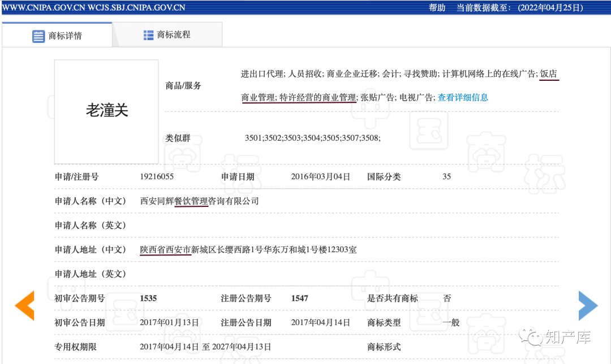Click the 类似群 label

point(178,138)
